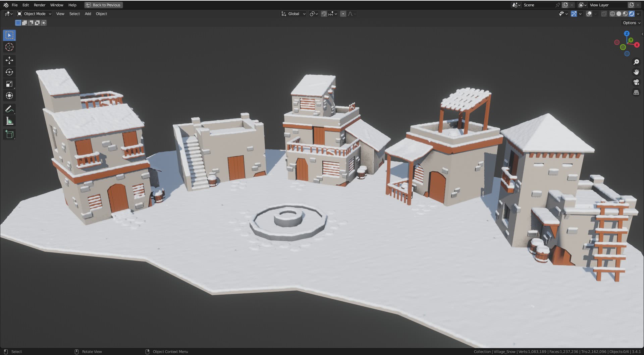This screenshot has height=355, width=644.
Task: Activate the Rotate tool
Action: point(9,72)
